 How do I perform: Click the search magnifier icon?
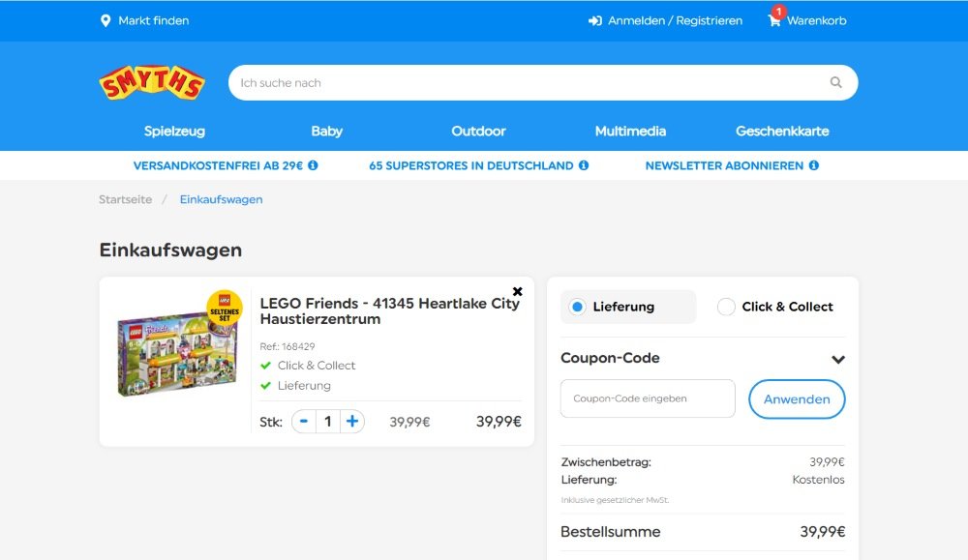pyautogui.click(x=834, y=82)
